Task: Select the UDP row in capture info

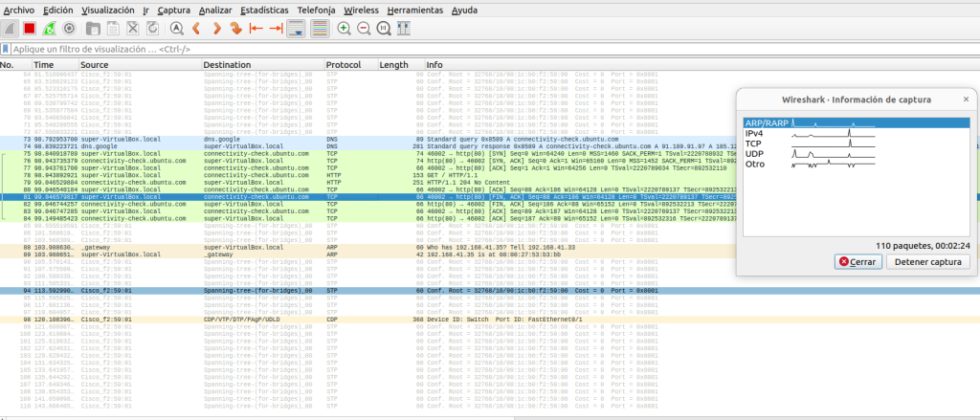Action: click(x=754, y=153)
